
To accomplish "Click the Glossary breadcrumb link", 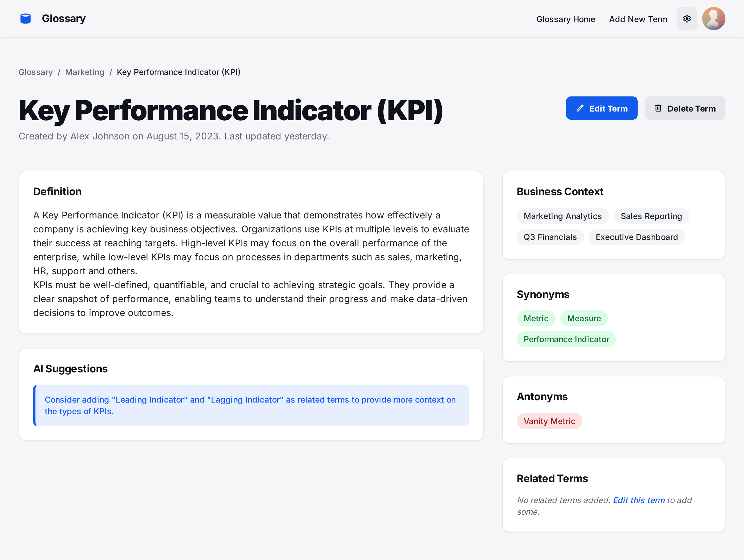I will tap(36, 72).
